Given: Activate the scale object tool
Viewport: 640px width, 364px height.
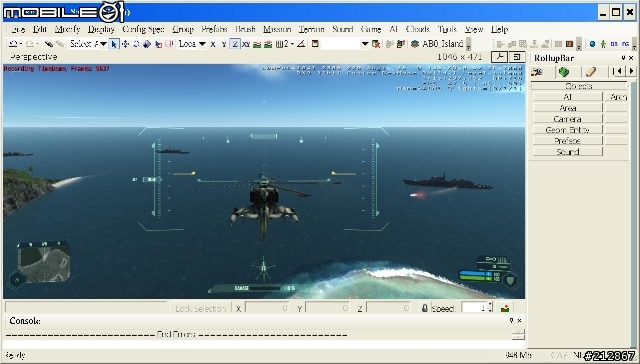Looking at the screenshot, I should point(147,44).
